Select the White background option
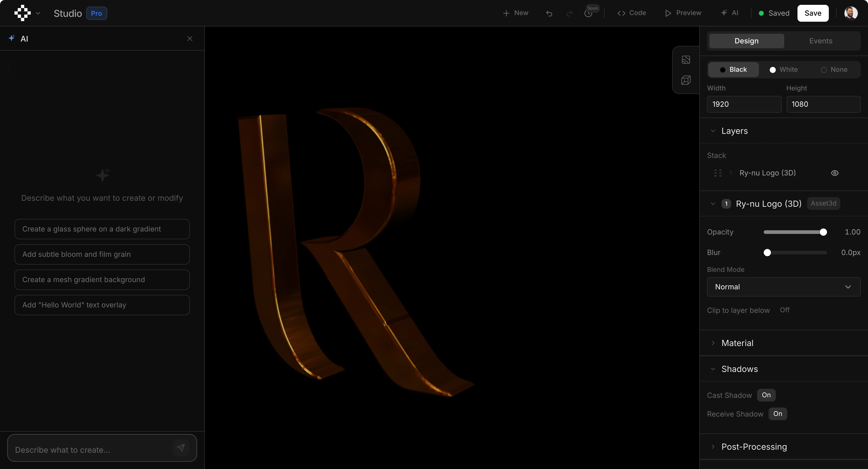 pyautogui.click(x=784, y=70)
